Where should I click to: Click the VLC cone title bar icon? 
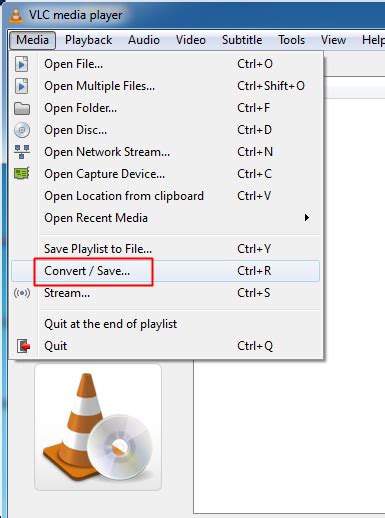(x=15, y=15)
